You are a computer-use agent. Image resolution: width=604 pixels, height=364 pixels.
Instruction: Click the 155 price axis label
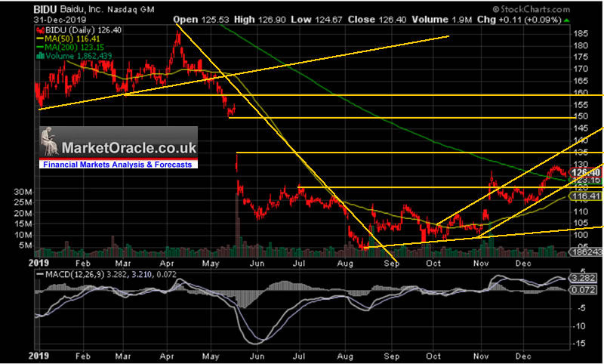580,105
